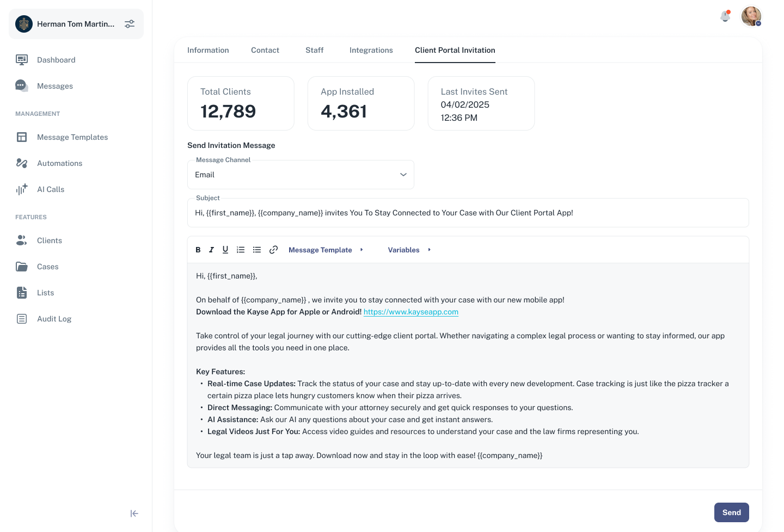Open the kayseapp.com download link

[x=411, y=312]
